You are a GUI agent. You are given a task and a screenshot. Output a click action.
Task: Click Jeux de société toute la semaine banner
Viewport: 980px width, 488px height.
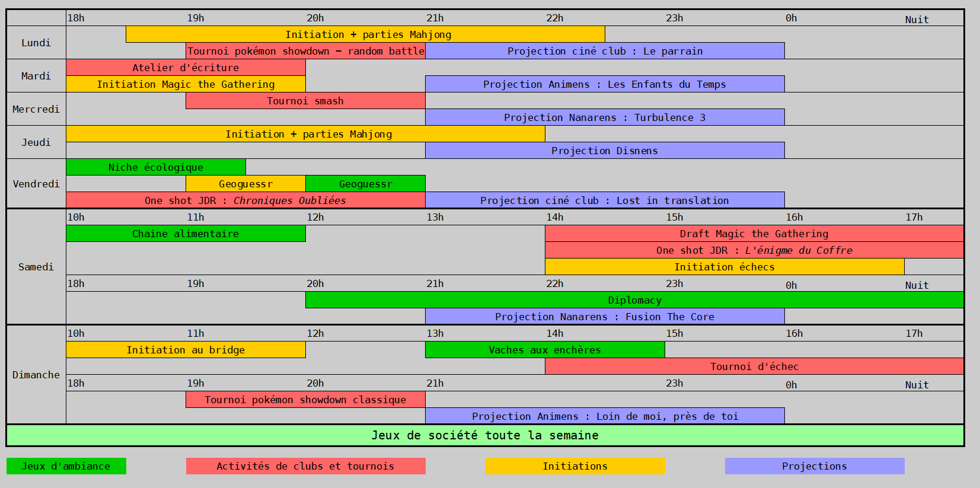pyautogui.click(x=485, y=435)
